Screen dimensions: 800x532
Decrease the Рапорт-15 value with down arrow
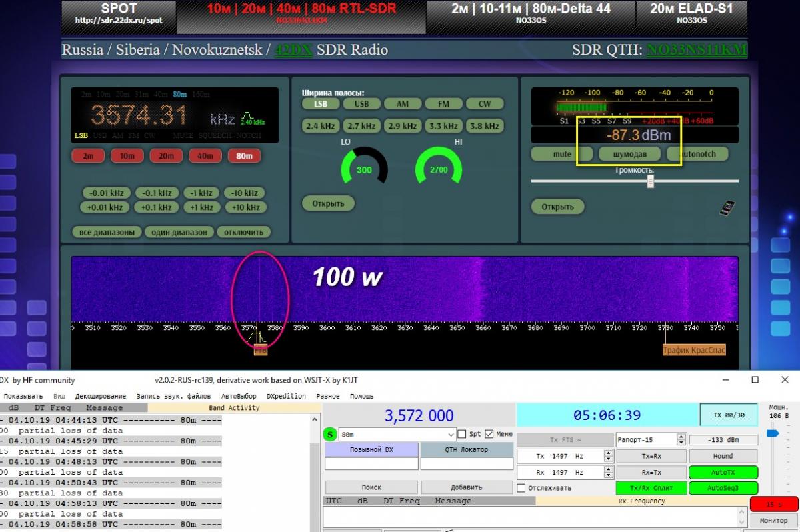click(x=681, y=443)
